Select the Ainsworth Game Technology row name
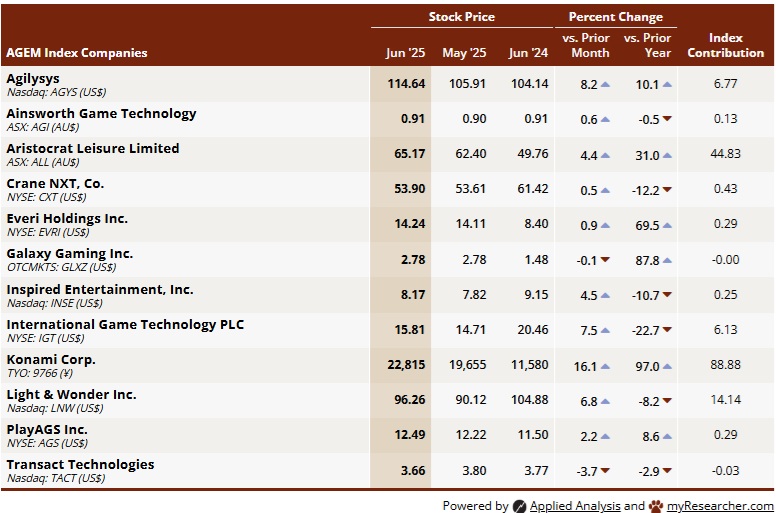 (x=101, y=114)
